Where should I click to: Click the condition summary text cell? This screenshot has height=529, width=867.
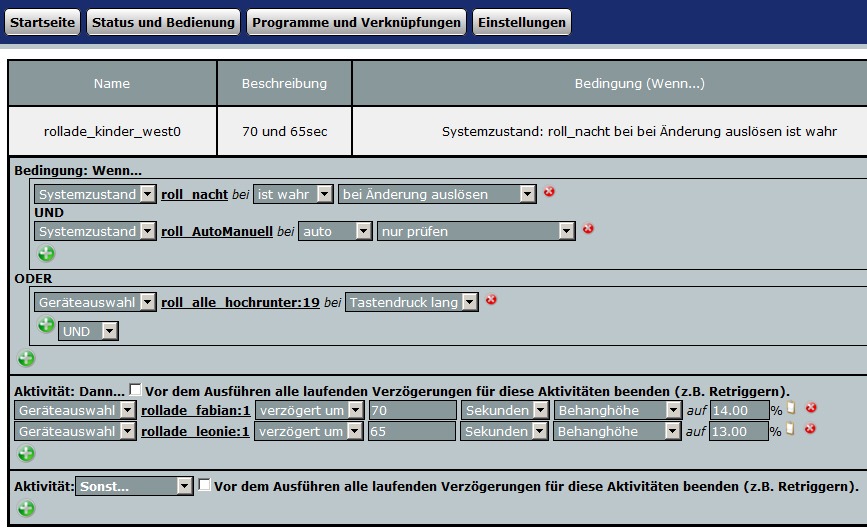point(610,132)
